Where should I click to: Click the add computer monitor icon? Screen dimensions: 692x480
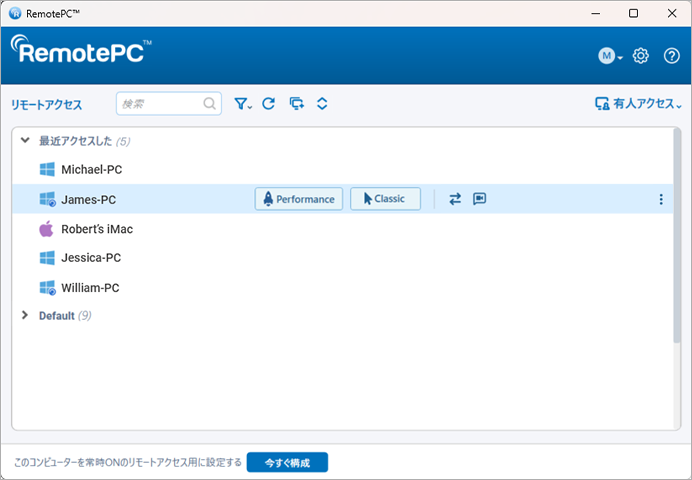[297, 104]
